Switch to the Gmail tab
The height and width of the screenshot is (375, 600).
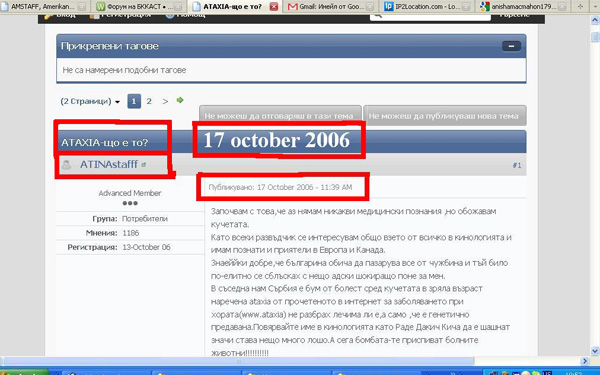click(x=330, y=7)
